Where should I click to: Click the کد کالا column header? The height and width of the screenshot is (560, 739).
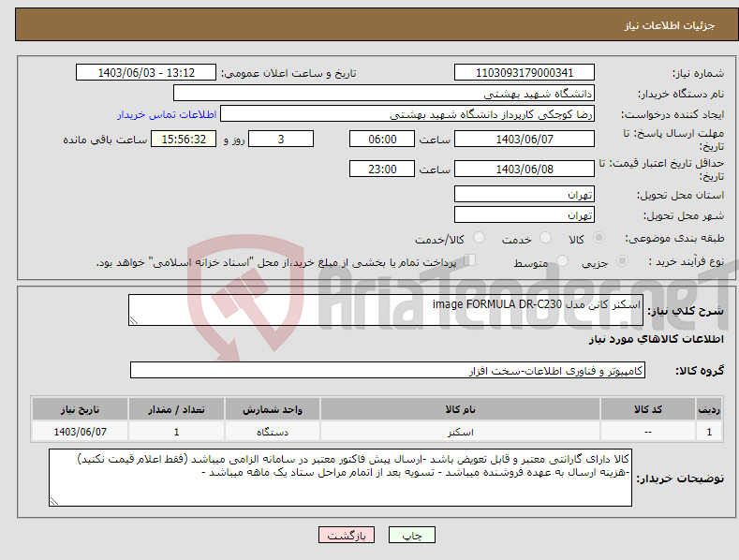coord(647,409)
